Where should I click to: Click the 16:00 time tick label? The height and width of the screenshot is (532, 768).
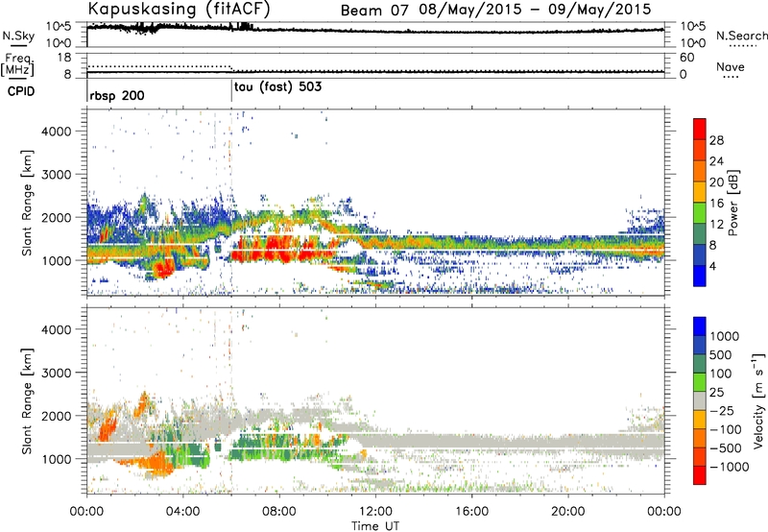pos(471,512)
